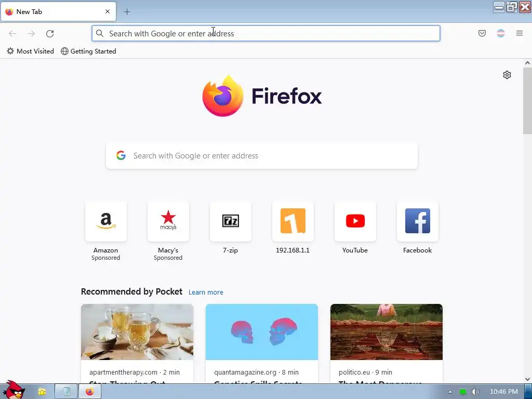Click the address bar magnifier icon
532x399 pixels.
click(100, 33)
